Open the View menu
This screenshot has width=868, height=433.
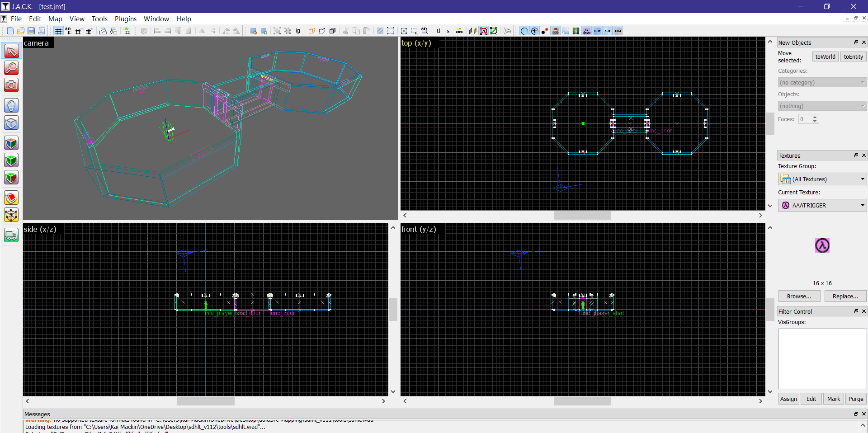pyautogui.click(x=77, y=19)
